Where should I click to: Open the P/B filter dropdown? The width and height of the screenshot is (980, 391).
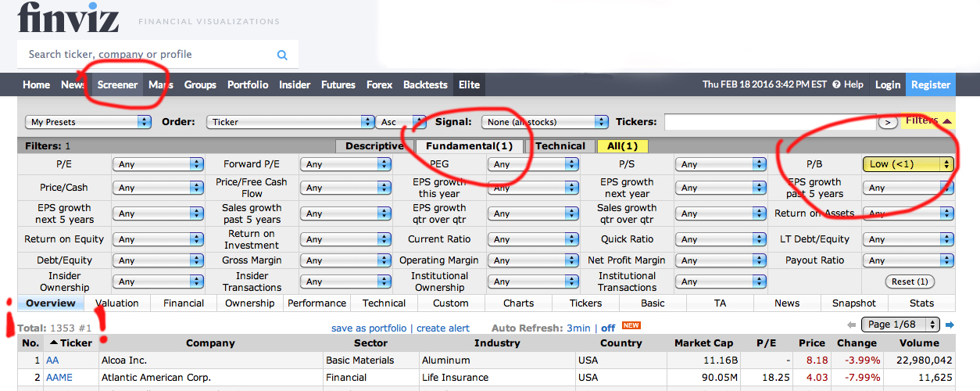(x=908, y=164)
